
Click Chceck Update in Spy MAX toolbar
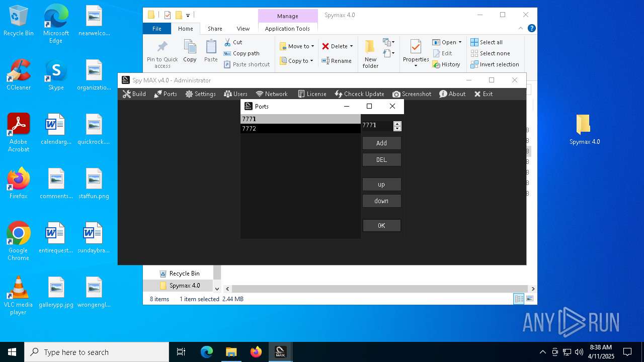pyautogui.click(x=359, y=94)
